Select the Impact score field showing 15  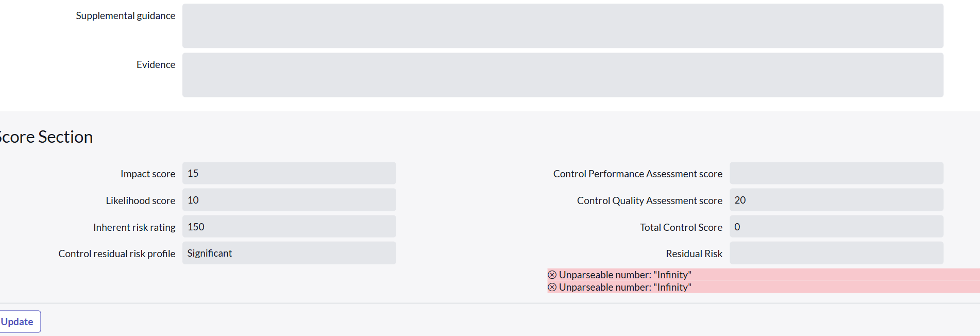pyautogui.click(x=289, y=173)
